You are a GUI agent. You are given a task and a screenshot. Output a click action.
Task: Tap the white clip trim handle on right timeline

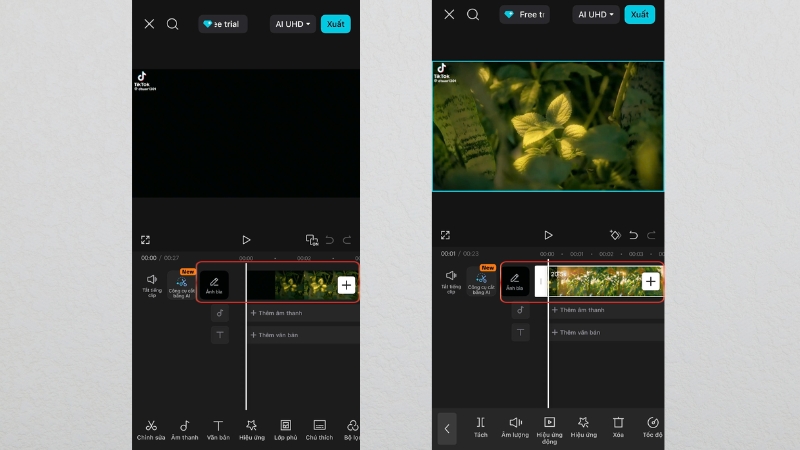click(541, 281)
